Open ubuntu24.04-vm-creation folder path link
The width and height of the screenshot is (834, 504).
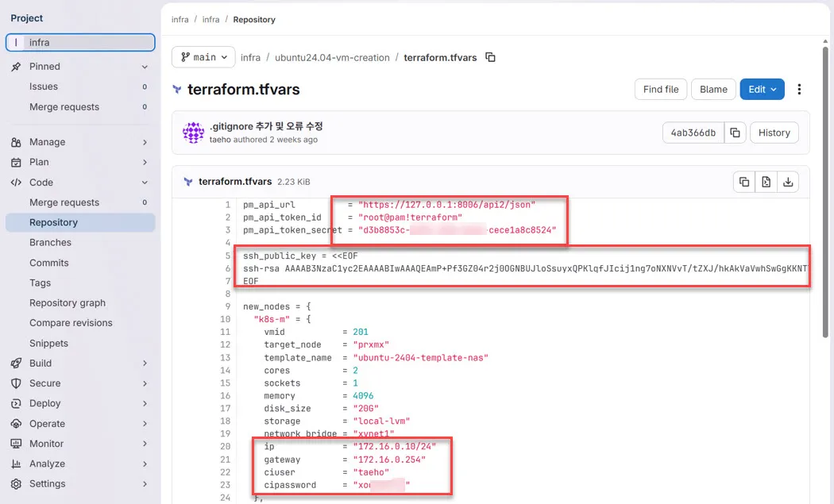332,57
